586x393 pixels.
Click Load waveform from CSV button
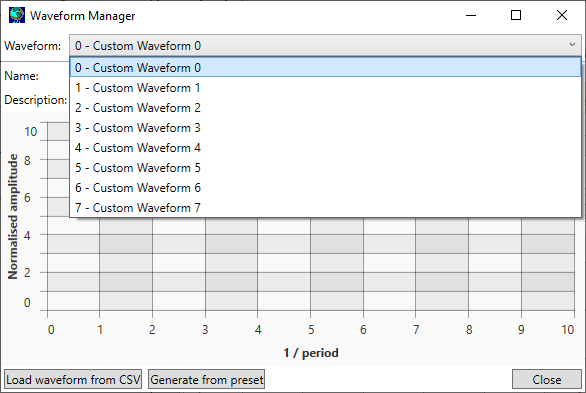click(73, 379)
